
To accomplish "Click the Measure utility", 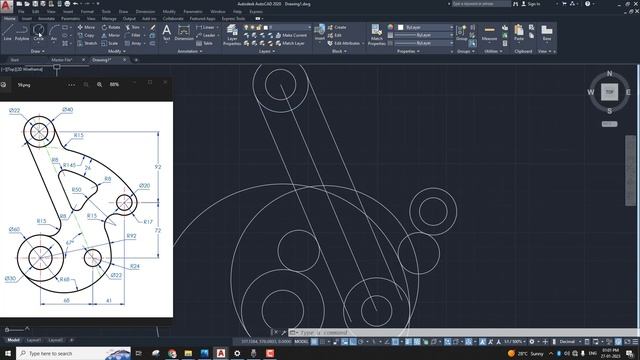I will [x=489, y=33].
